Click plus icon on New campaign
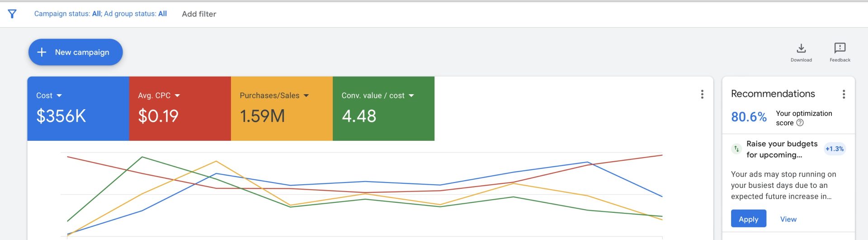The width and height of the screenshot is (868, 240). (42, 52)
